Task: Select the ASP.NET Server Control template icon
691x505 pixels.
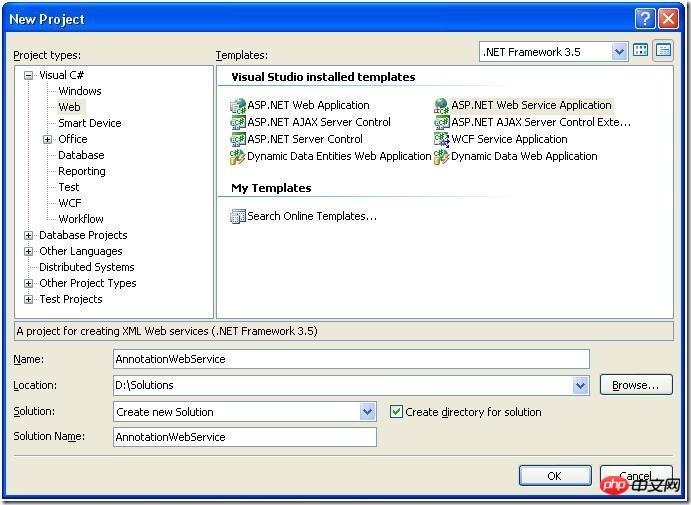Action: coord(238,139)
